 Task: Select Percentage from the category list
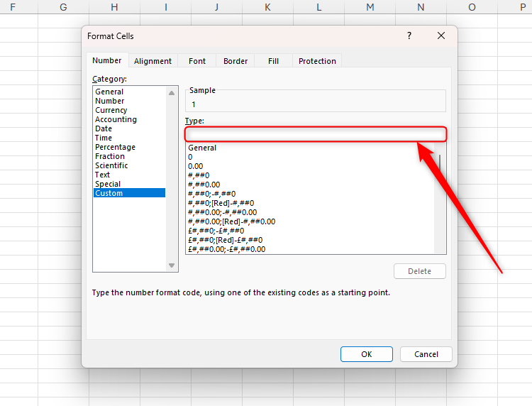point(115,147)
